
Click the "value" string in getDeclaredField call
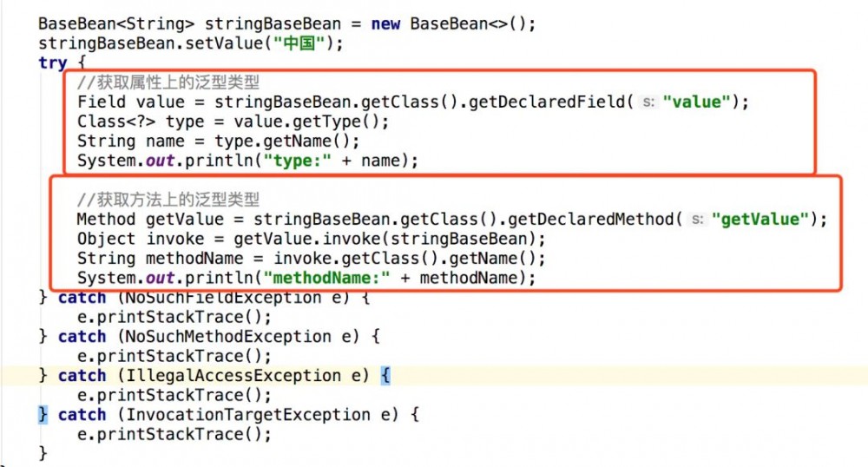click(x=697, y=102)
